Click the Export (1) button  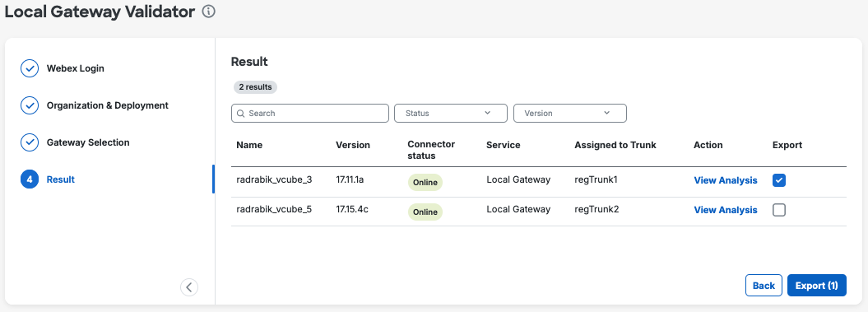click(816, 286)
